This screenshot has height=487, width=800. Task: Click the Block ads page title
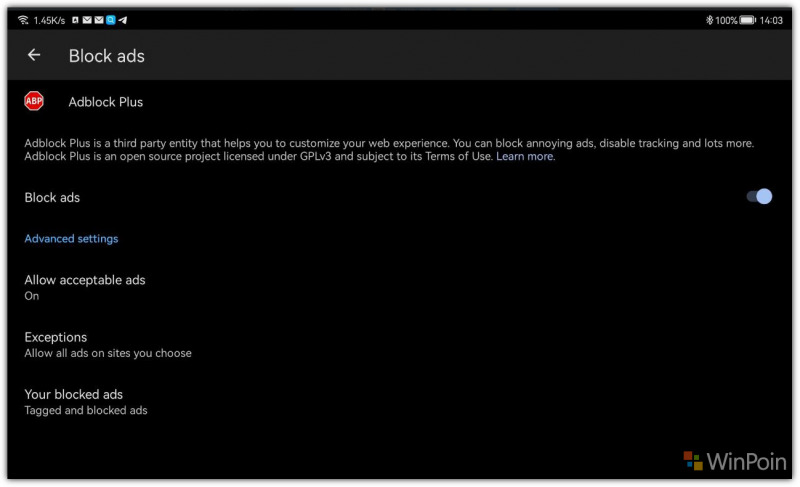coord(107,56)
